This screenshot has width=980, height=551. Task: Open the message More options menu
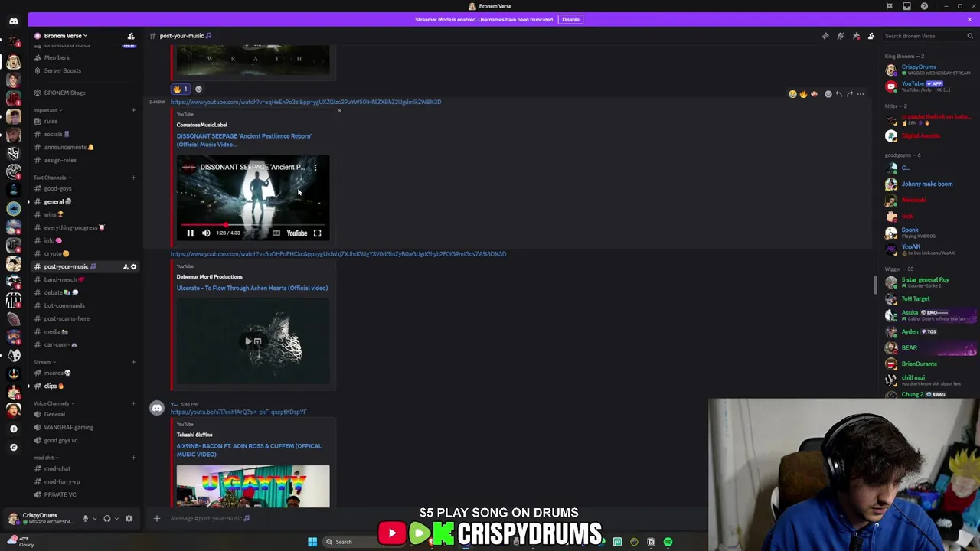(x=861, y=94)
